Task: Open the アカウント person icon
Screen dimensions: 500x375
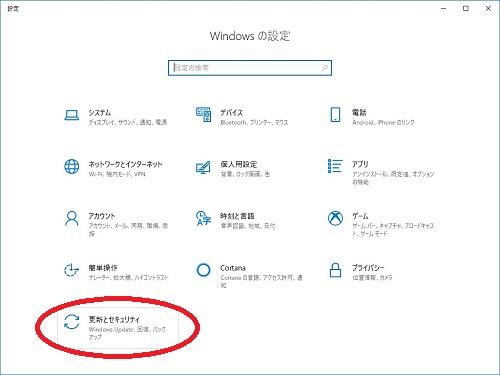Action: (72, 218)
